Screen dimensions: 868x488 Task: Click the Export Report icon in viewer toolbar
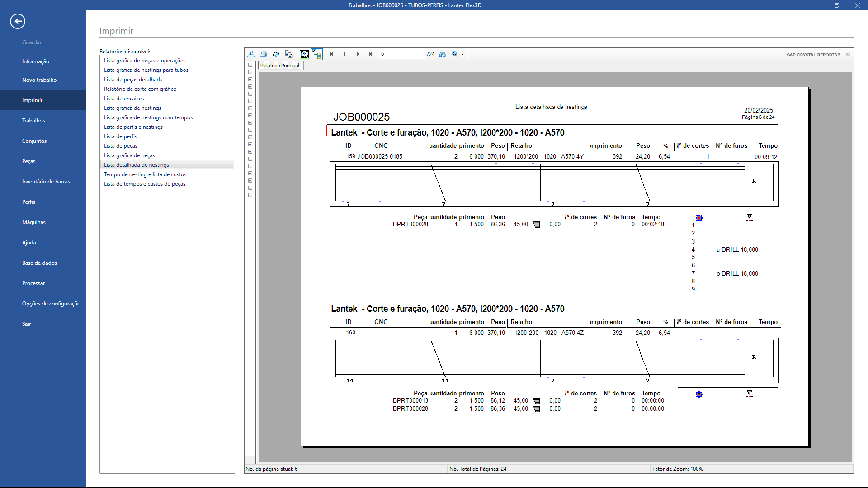click(251, 54)
